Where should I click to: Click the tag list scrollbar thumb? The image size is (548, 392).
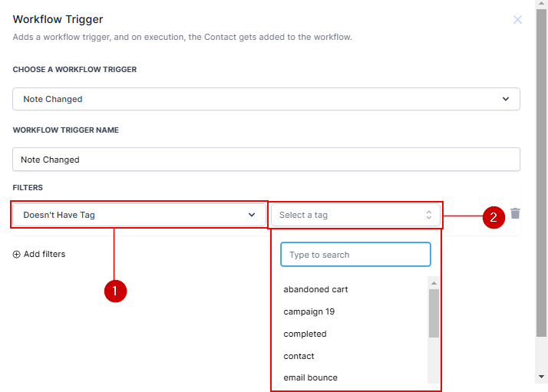(x=434, y=314)
